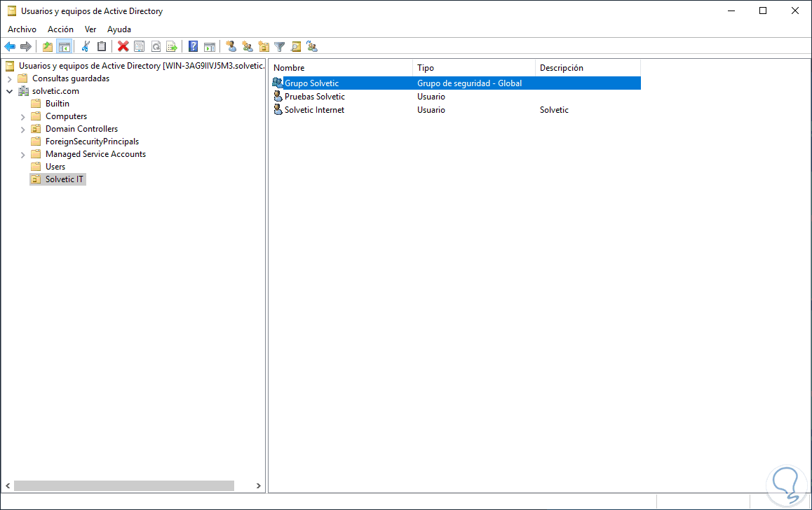Toggle show/hide console tree button
812x510 pixels.
tap(65, 46)
